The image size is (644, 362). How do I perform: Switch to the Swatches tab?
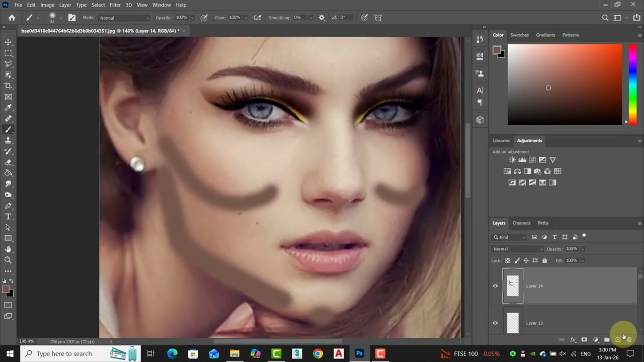(519, 35)
